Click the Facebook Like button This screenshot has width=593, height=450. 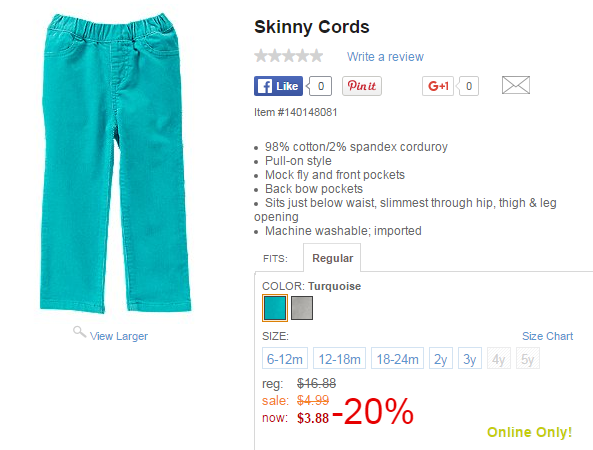click(x=278, y=86)
